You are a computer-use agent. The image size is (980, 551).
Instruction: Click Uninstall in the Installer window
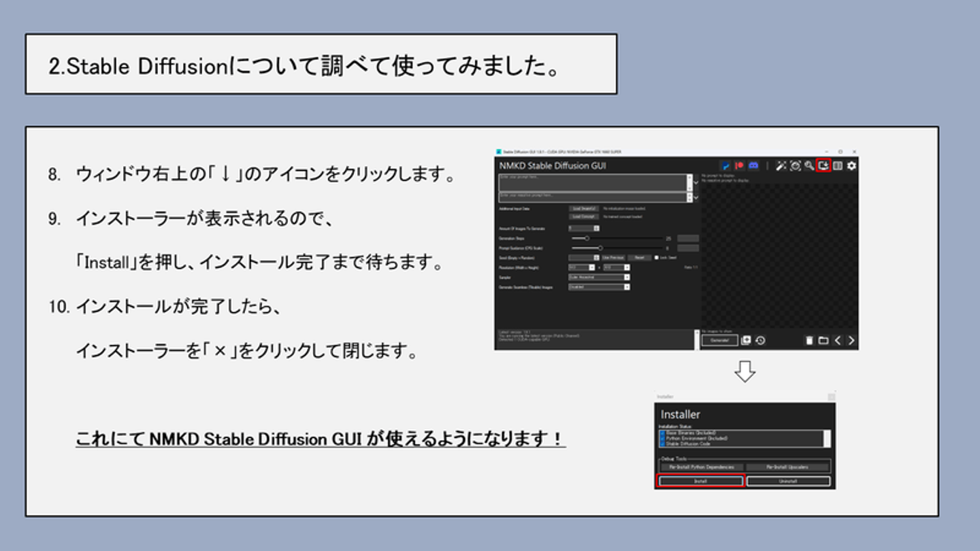pyautogui.click(x=788, y=481)
